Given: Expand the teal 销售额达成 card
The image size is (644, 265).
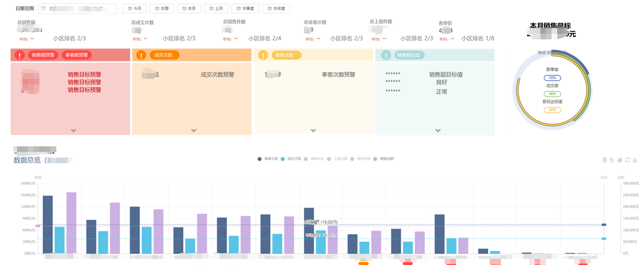Looking at the screenshot, I should point(438,131).
